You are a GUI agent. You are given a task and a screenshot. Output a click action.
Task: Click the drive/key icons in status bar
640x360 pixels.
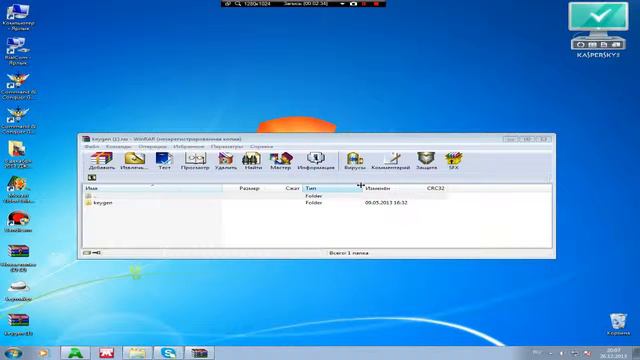click(x=92, y=253)
